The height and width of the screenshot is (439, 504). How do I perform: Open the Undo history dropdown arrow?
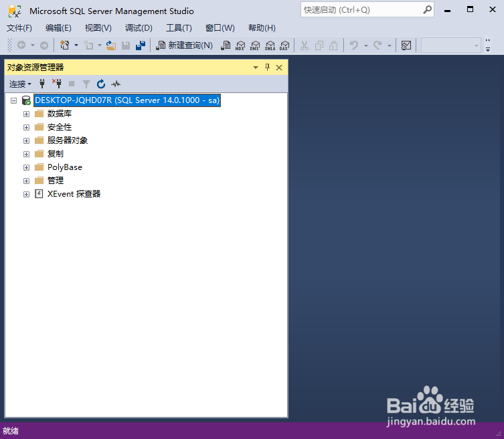click(366, 46)
